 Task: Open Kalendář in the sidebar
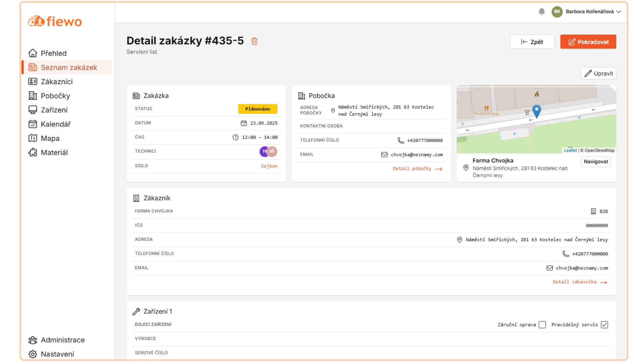tap(56, 124)
